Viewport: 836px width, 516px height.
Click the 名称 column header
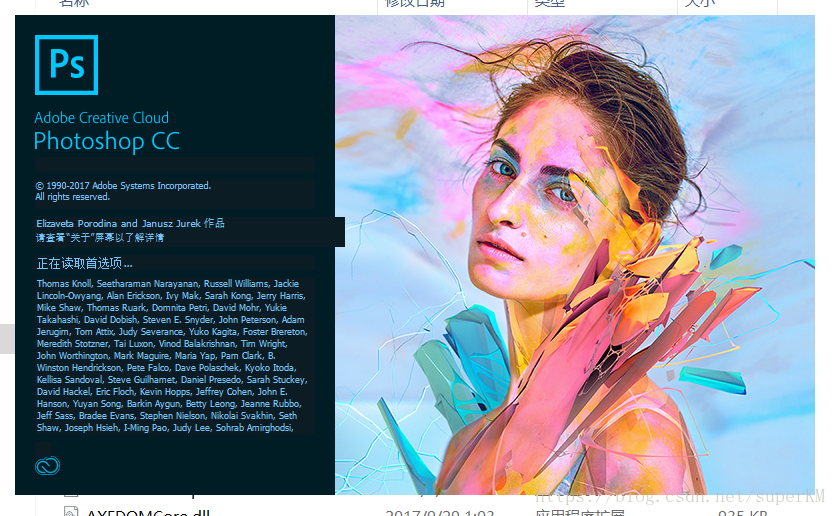point(74,3)
